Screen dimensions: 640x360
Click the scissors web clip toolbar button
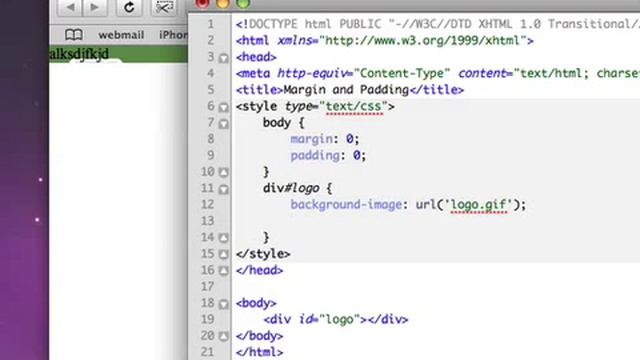164,7
